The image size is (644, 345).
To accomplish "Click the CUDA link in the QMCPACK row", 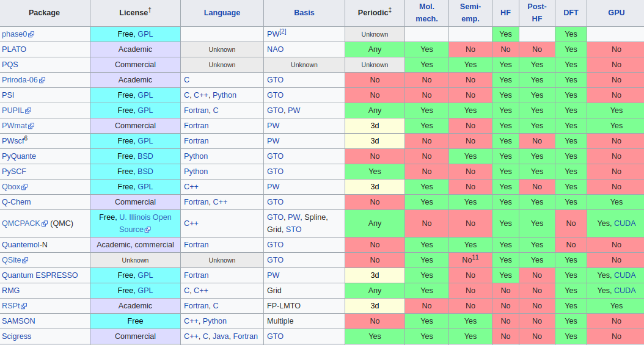I will tap(624, 223).
